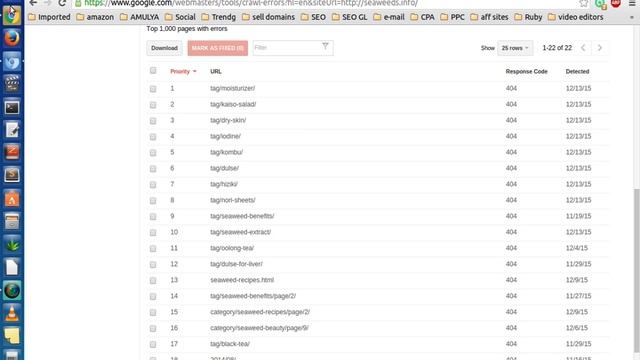Open Firefox from the dock
The height and width of the screenshot is (360, 640).
pos(12,38)
